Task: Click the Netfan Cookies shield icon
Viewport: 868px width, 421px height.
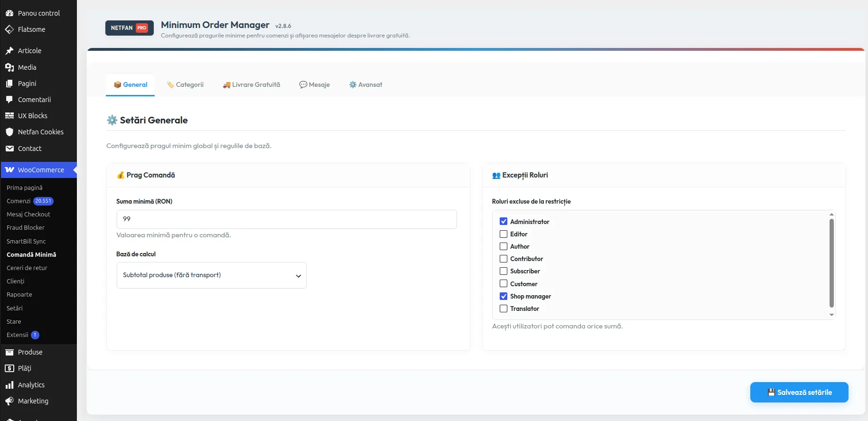Action: pos(9,132)
